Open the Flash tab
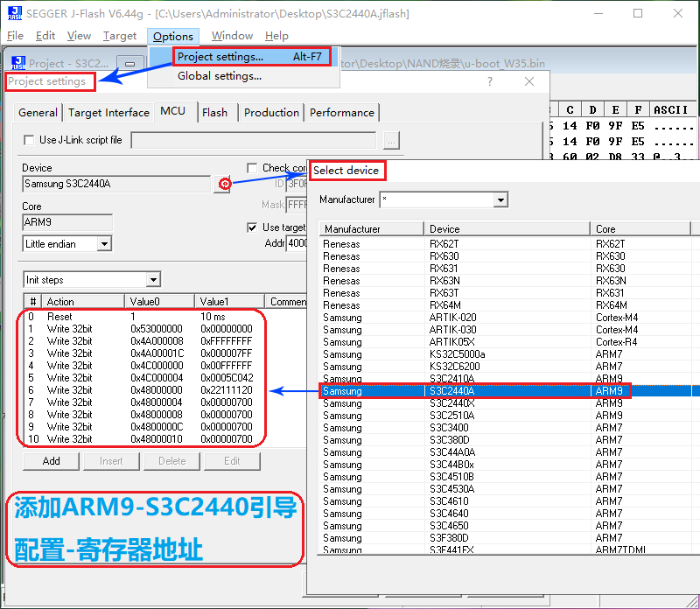This screenshot has height=609, width=700. (214, 112)
